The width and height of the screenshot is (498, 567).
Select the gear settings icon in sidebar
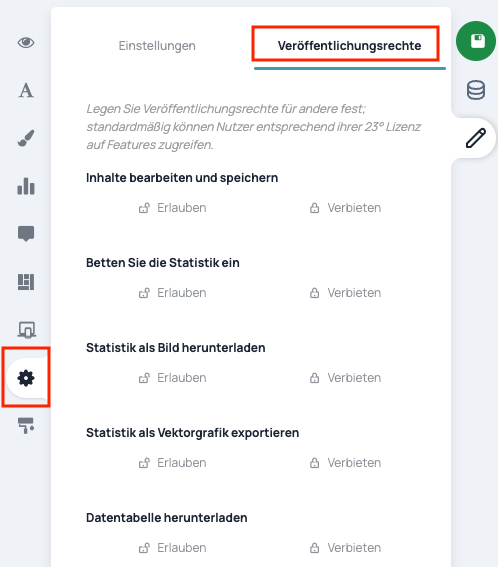pos(26,378)
